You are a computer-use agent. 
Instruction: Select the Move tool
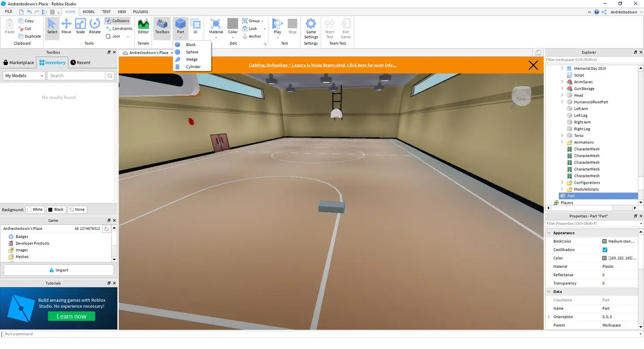66,27
